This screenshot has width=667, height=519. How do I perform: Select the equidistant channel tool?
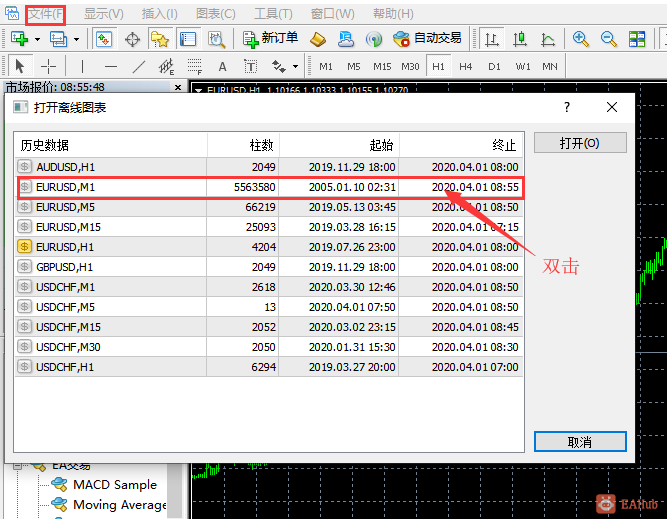(166, 66)
